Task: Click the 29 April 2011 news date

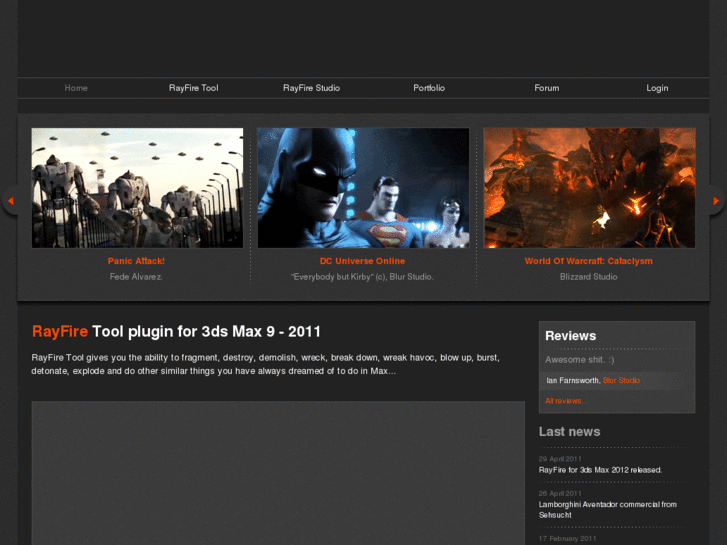Action: [560, 459]
